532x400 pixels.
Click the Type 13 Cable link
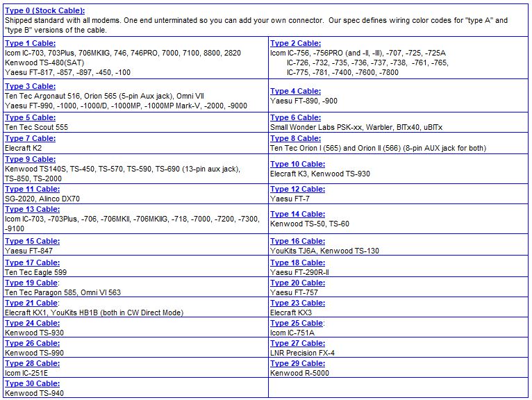tap(33, 209)
